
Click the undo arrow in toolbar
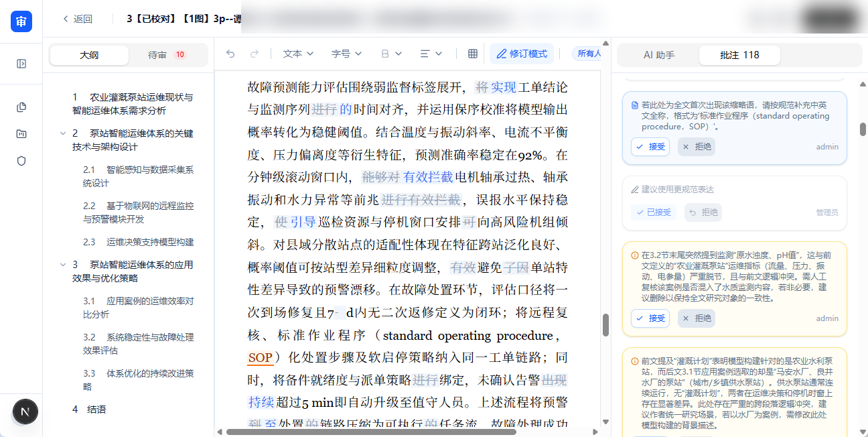pyautogui.click(x=230, y=54)
